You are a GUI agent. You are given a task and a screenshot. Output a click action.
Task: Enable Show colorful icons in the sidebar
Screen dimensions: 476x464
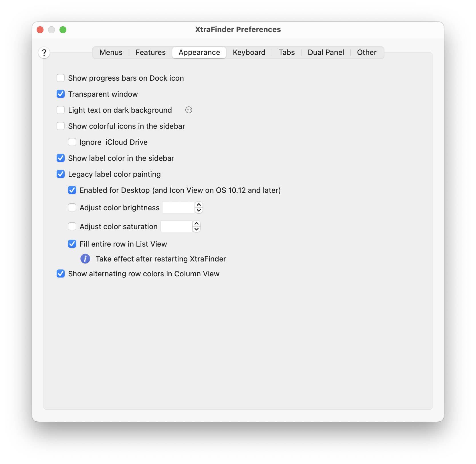point(61,126)
